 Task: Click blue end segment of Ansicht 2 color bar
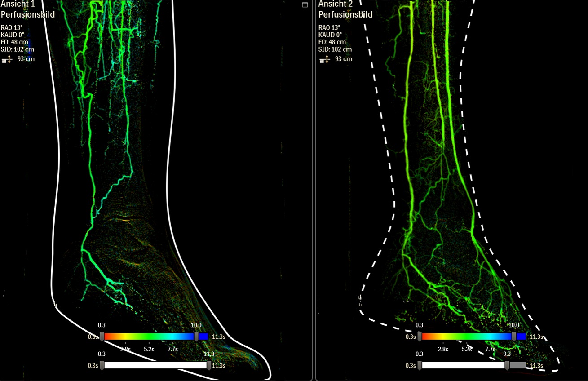pos(521,337)
